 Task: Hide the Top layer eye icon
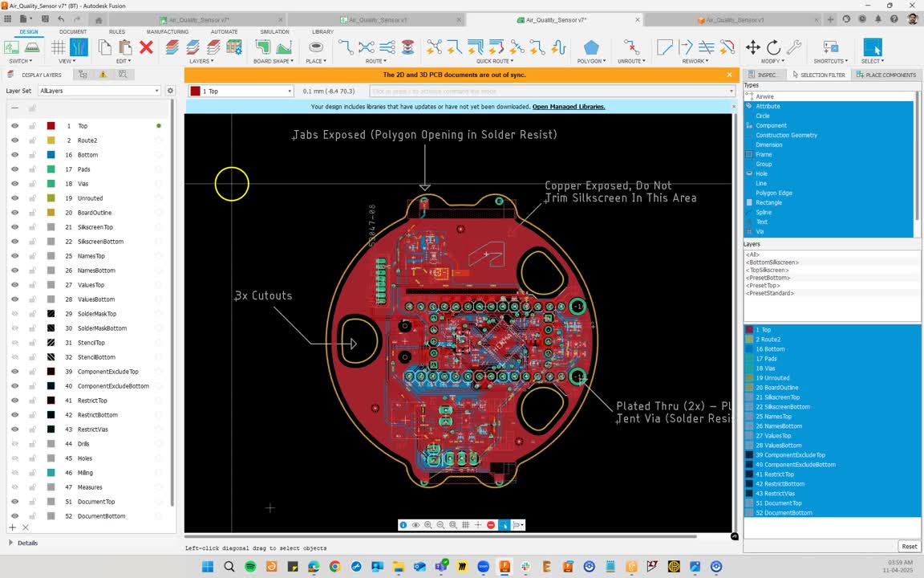(14, 125)
